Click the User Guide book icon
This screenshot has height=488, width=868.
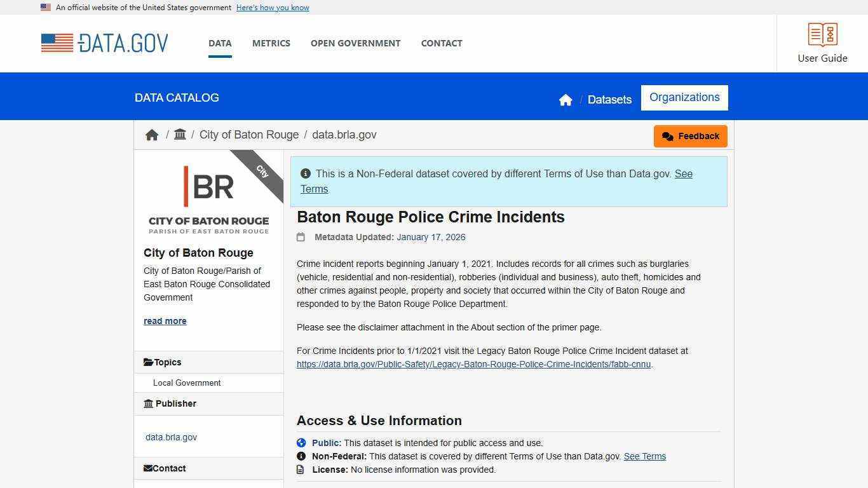pyautogui.click(x=822, y=34)
